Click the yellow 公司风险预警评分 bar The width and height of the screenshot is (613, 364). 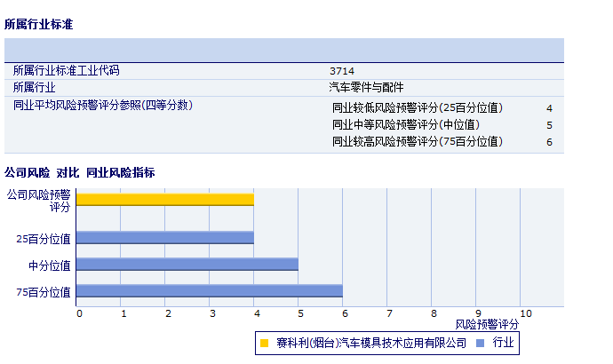click(x=165, y=199)
